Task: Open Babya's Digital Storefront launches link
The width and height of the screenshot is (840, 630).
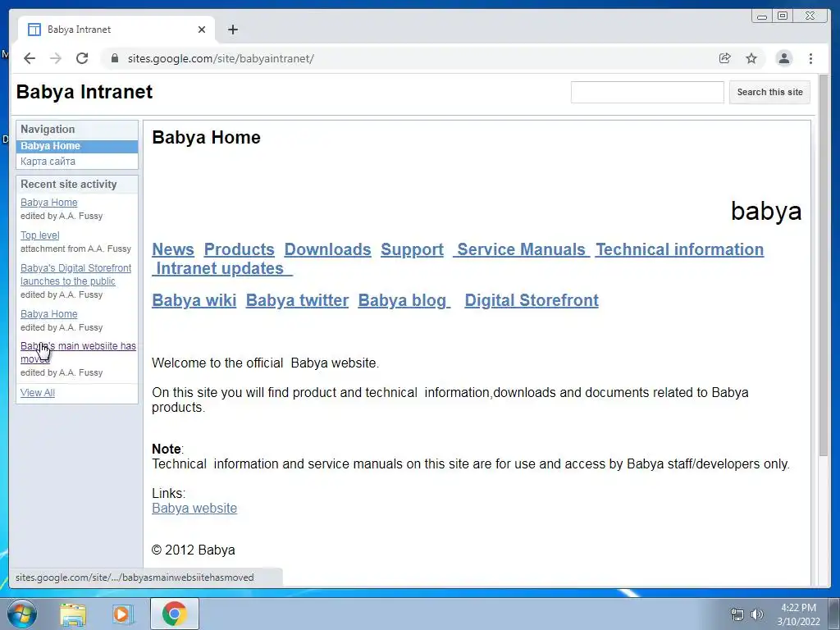Action: pyautogui.click(x=75, y=274)
